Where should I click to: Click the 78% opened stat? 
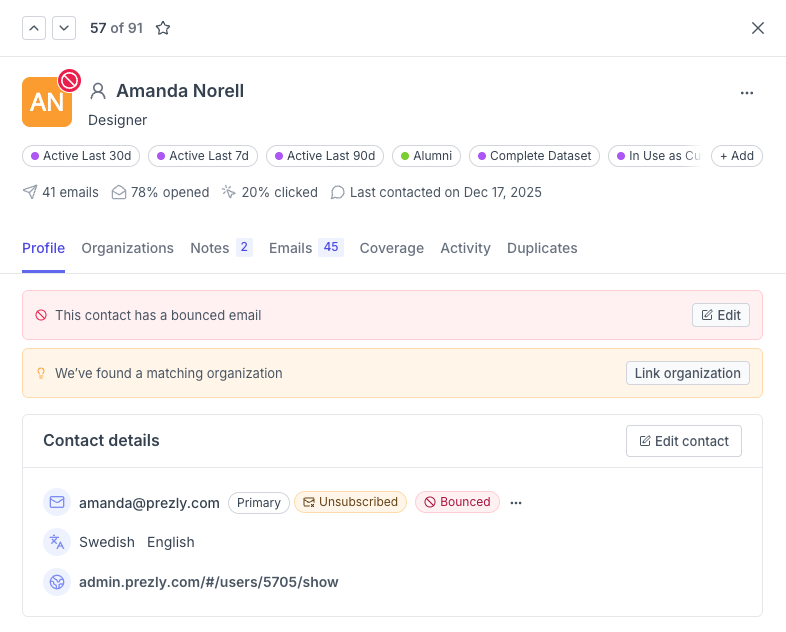click(161, 192)
